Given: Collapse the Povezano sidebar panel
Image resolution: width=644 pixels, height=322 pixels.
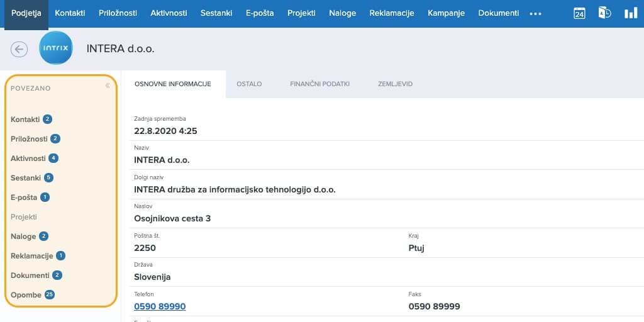Looking at the screenshot, I should pyautogui.click(x=108, y=86).
